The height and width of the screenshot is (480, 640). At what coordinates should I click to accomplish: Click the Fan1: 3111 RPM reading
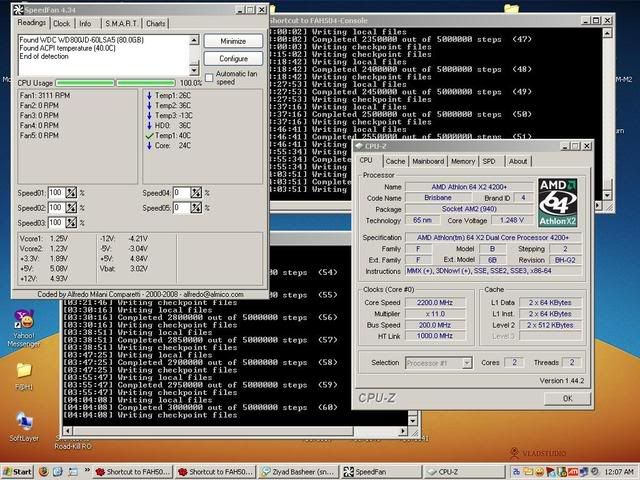pos(44,96)
